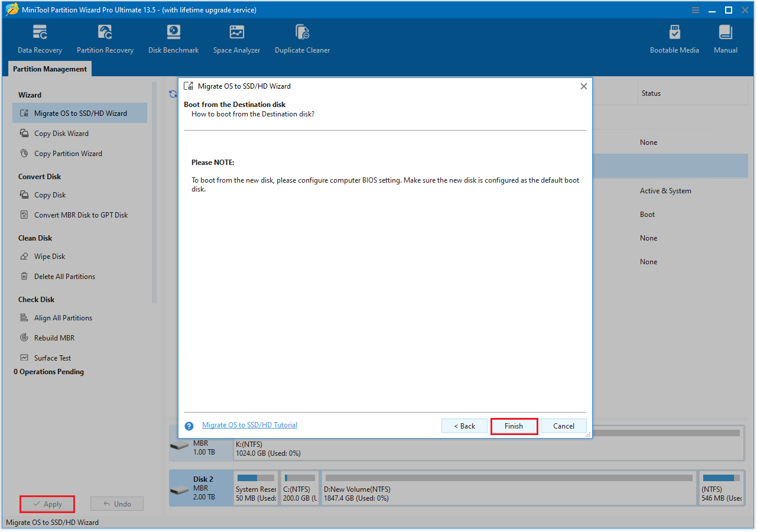Viewport: 757px width, 532px height.
Task: Open the Bootable Media builder
Action: (674, 38)
